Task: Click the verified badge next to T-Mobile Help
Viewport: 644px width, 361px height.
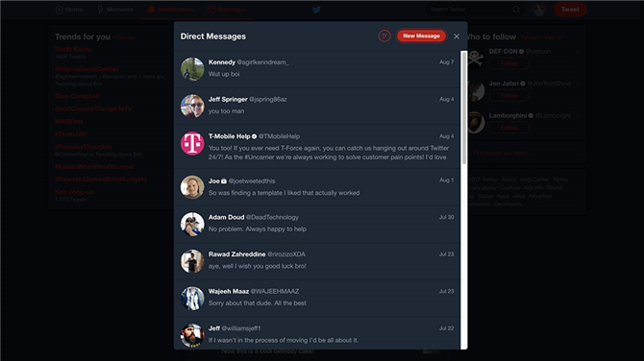Action: point(254,136)
